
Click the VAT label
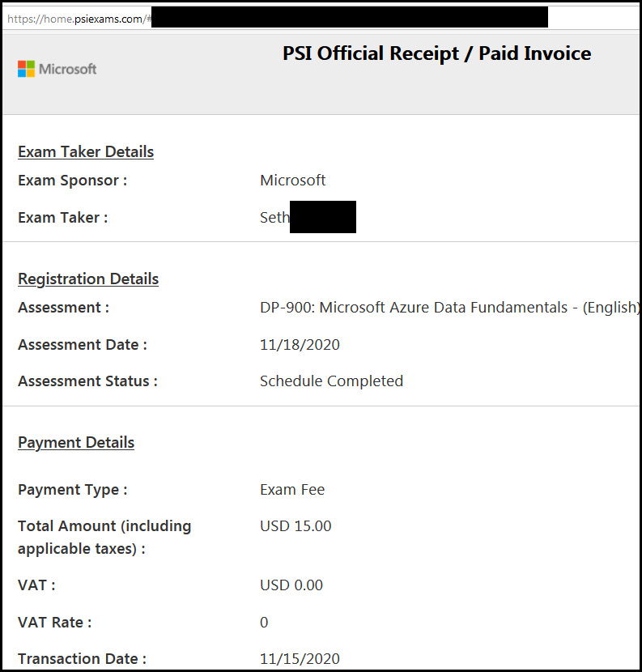click(x=36, y=585)
